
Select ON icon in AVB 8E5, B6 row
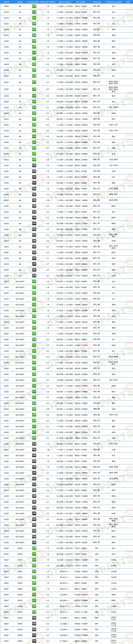[x=34, y=450]
